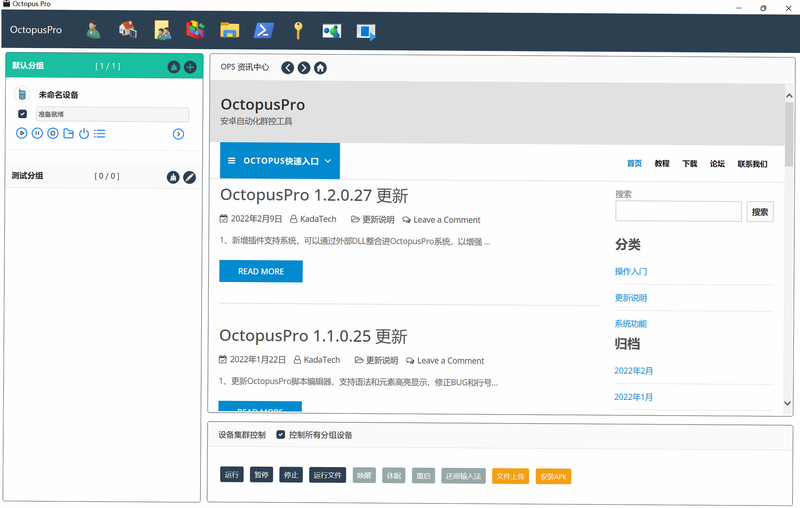Viewport: 800px width, 508px height.
Task: Click the 休眠 sleep button
Action: [x=394, y=476]
